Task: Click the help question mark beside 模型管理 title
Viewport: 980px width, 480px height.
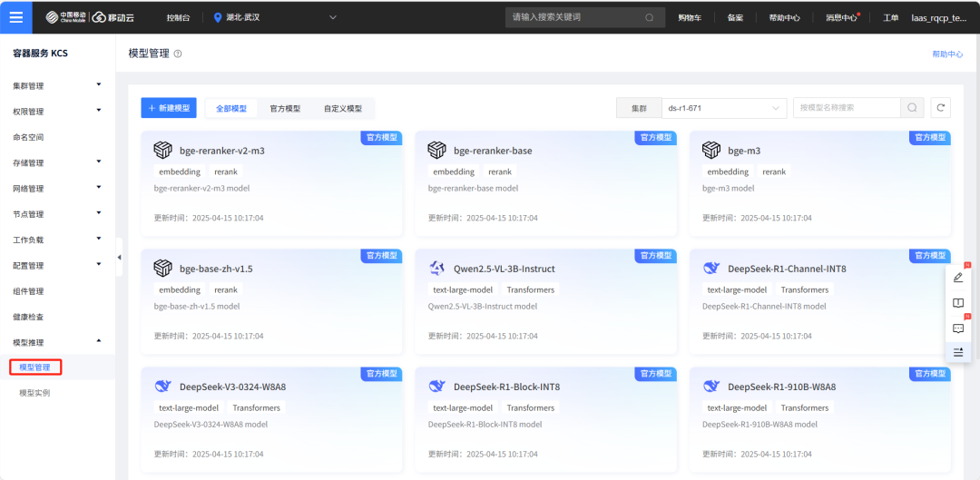Action: click(x=178, y=54)
